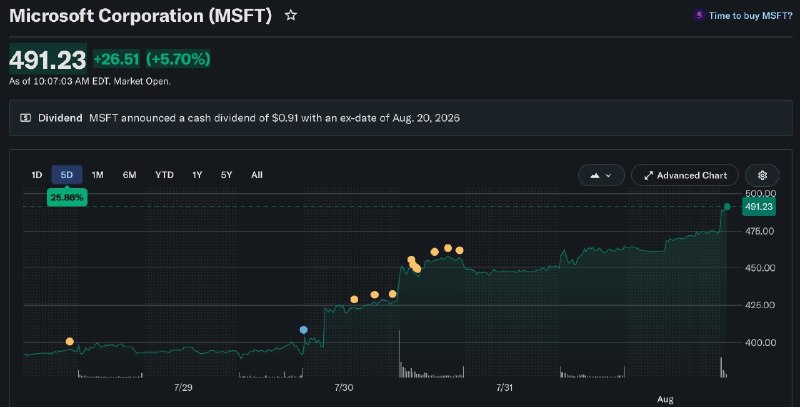Screen dimensions: 800x407
Task: Select the 1Y range
Action: (x=197, y=175)
